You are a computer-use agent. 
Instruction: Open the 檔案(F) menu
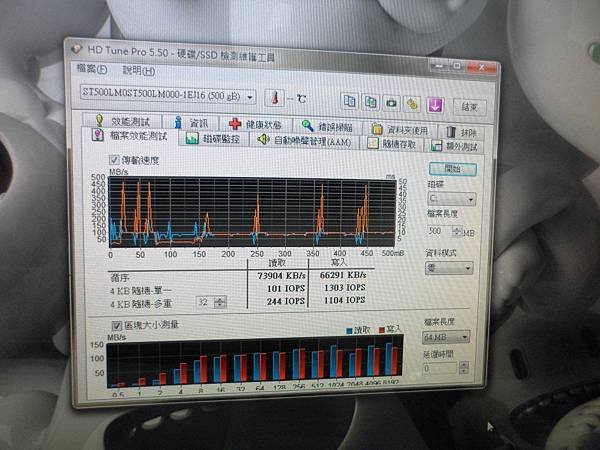pyautogui.click(x=92, y=69)
